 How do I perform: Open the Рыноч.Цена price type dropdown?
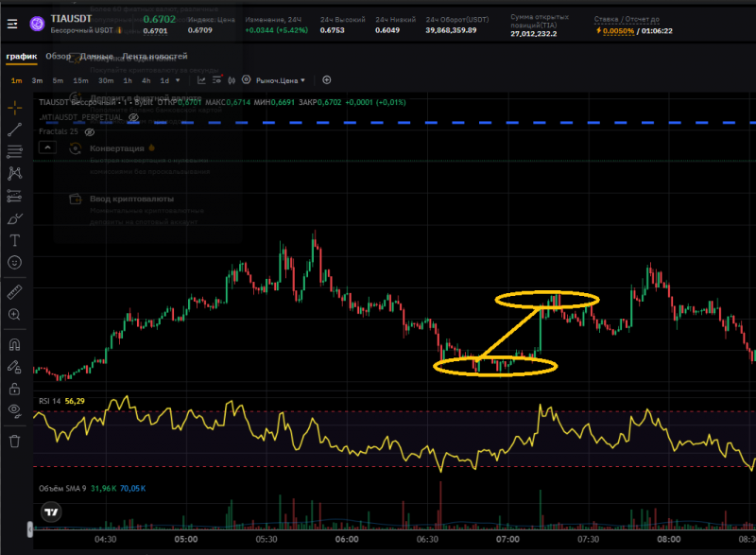(x=280, y=80)
